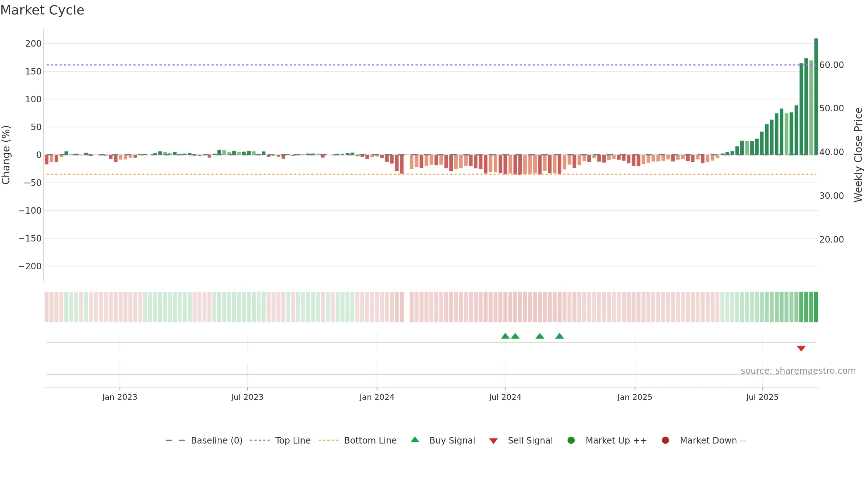This screenshot has width=868, height=488.
Task: Click the orange dotted Bottom Line
Action: 430,174
